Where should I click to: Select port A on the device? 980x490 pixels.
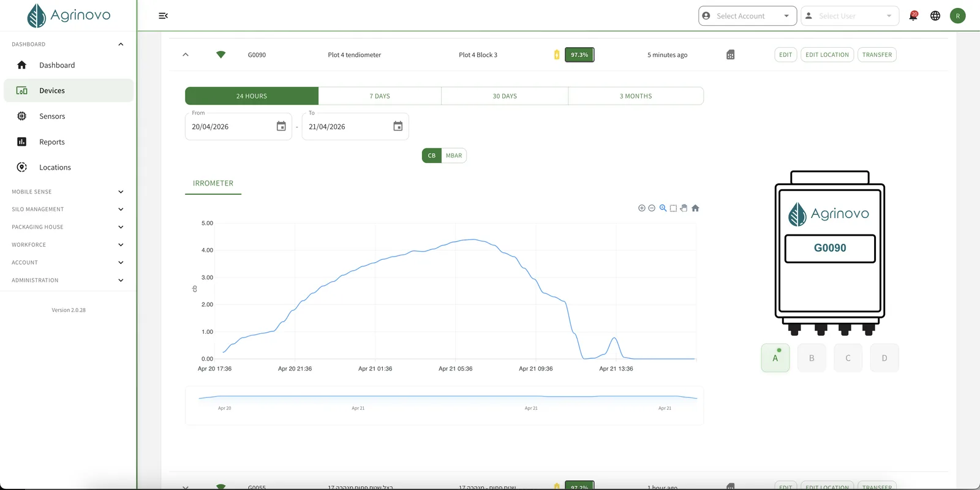click(775, 358)
